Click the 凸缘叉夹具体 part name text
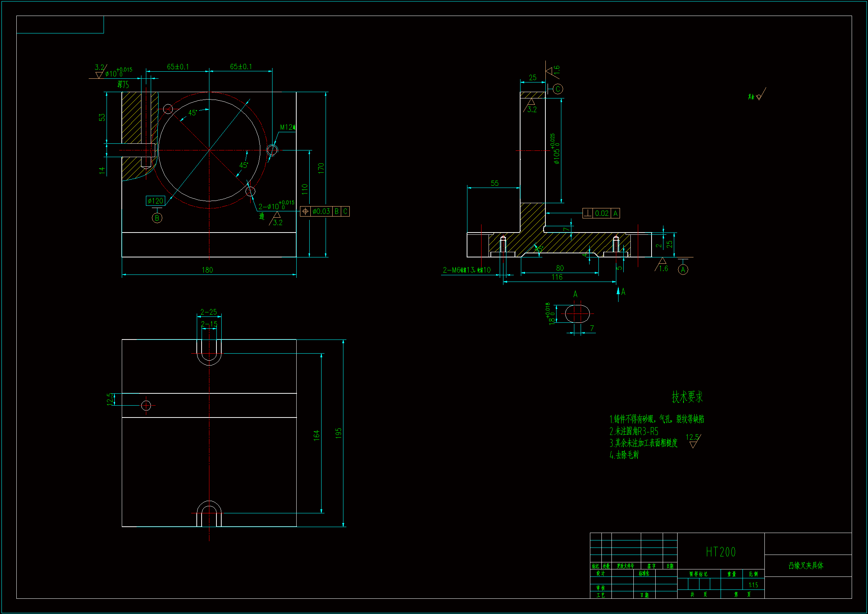 point(806,566)
